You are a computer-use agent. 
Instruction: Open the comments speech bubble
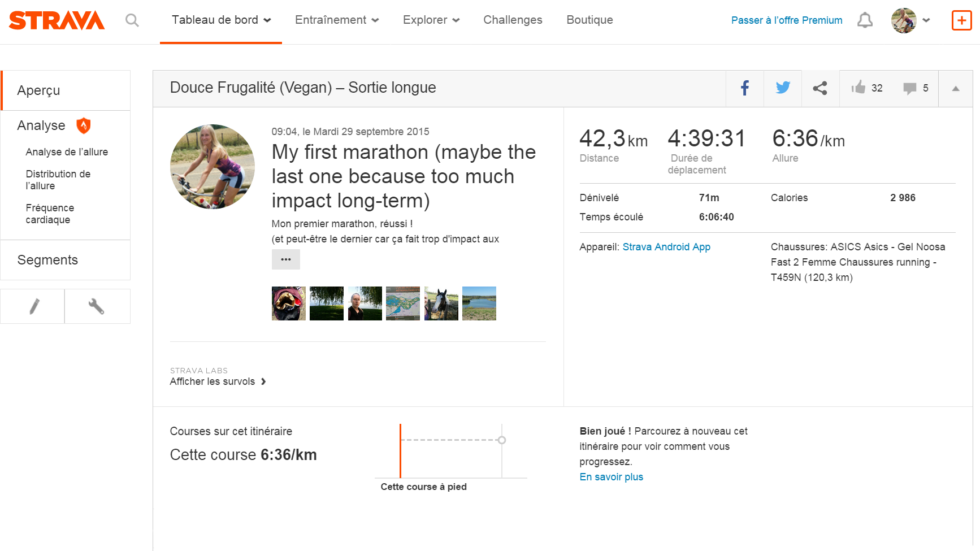pyautogui.click(x=910, y=88)
